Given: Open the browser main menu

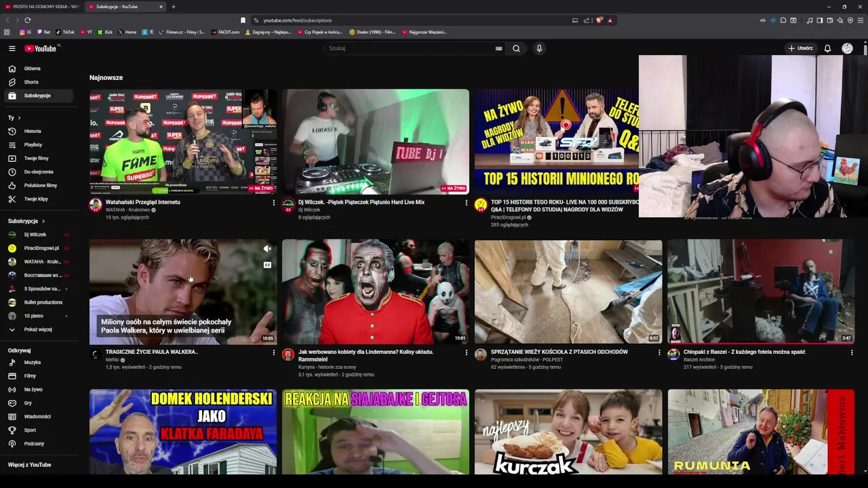Looking at the screenshot, I should (861, 20).
